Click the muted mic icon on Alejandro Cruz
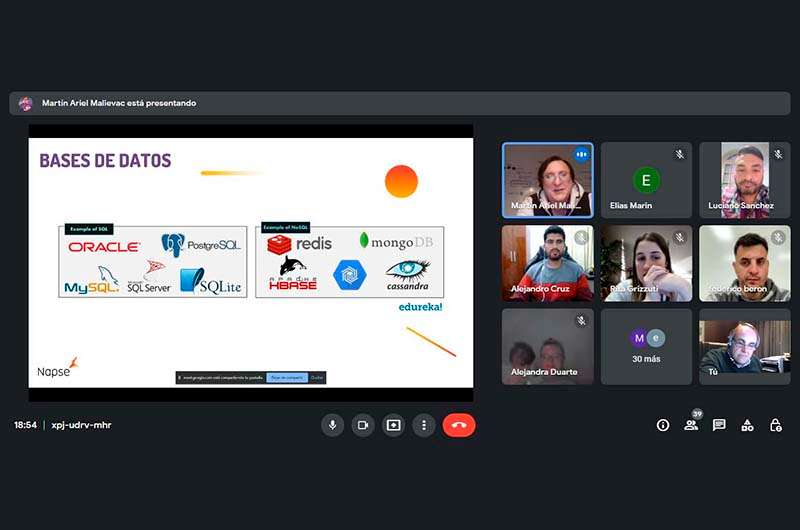 click(x=581, y=237)
